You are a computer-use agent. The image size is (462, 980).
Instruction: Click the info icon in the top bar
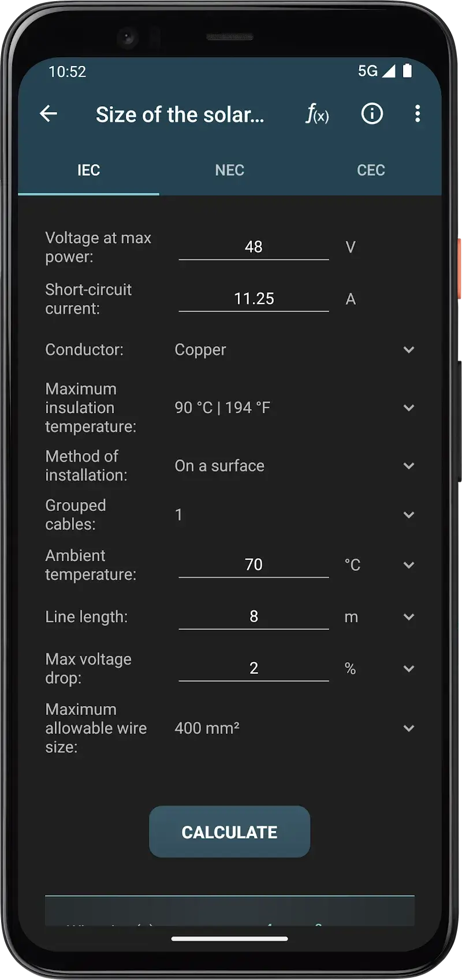[x=372, y=114]
